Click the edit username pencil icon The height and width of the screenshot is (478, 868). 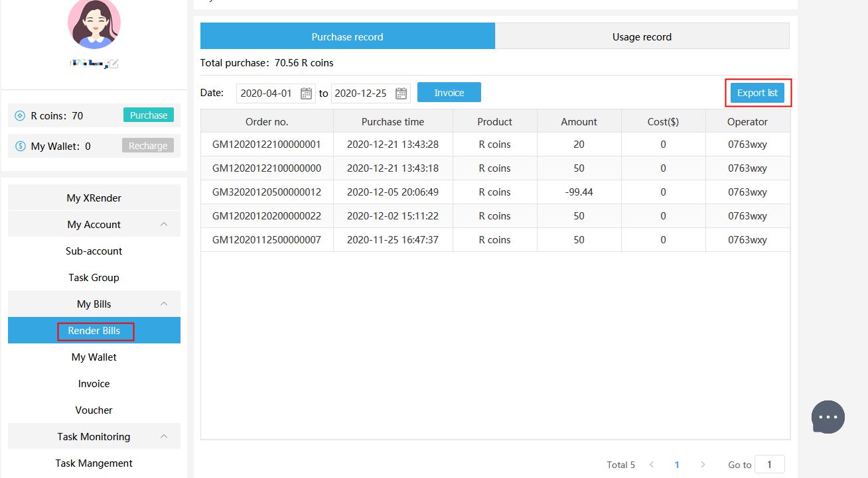[113, 64]
